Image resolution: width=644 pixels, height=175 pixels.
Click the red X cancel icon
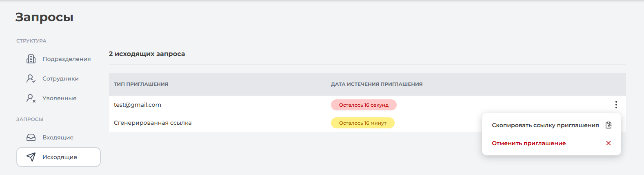tap(608, 143)
